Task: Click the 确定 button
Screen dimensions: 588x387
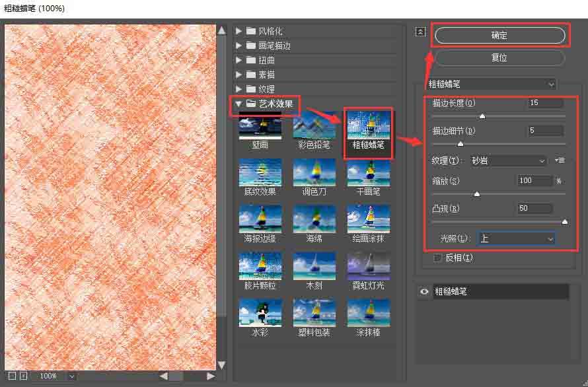Action: point(499,35)
